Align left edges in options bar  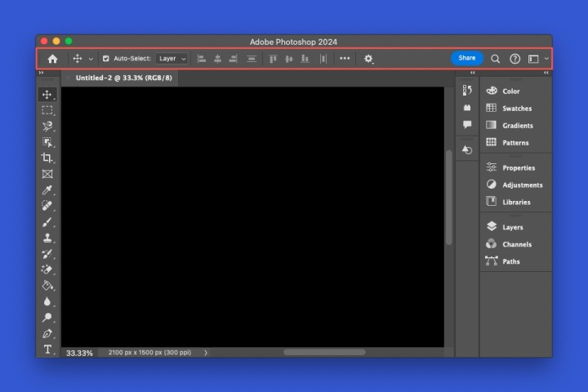[202, 59]
